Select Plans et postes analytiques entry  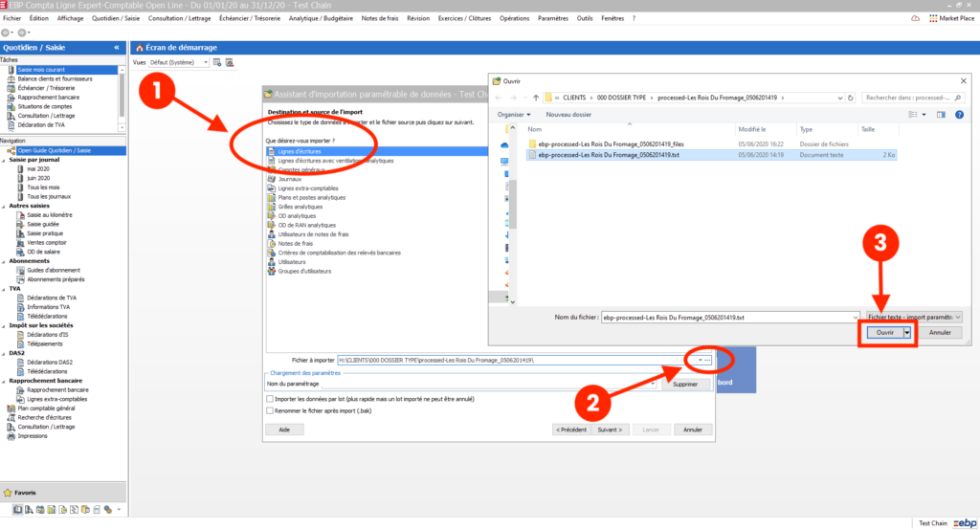click(311, 198)
